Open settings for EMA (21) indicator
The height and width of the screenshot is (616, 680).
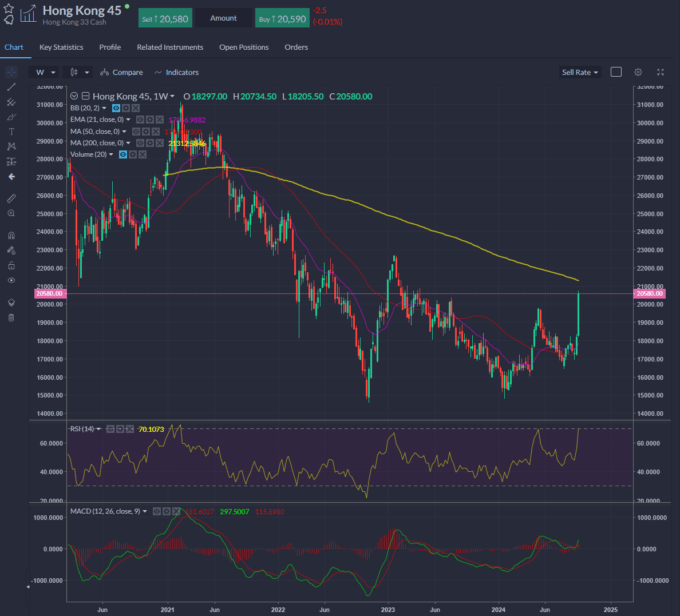150,120
